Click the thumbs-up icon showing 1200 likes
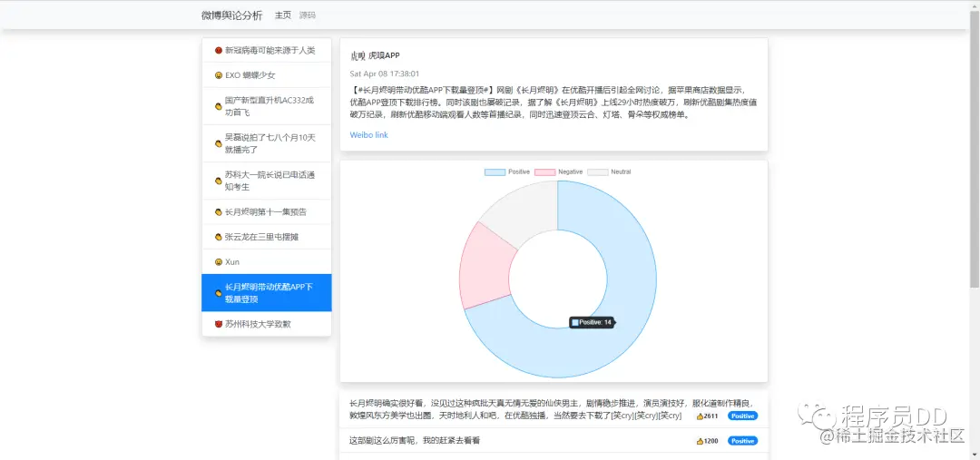 (x=700, y=441)
